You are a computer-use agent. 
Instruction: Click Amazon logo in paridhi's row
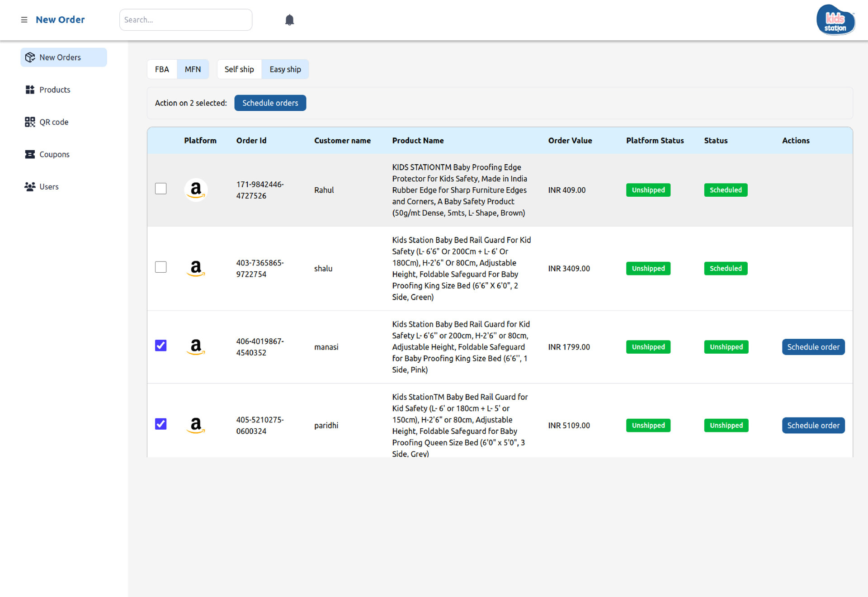[196, 426]
